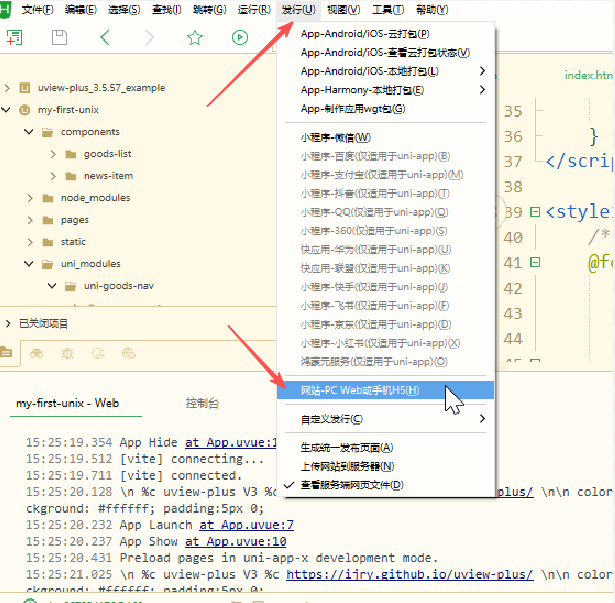Expand the pages folder

tap(30, 220)
